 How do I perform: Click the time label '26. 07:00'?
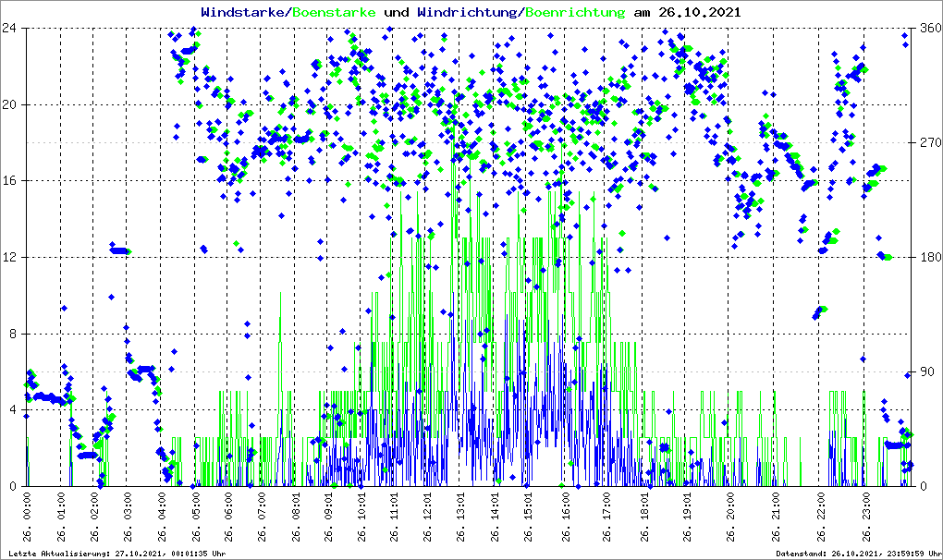262,517
